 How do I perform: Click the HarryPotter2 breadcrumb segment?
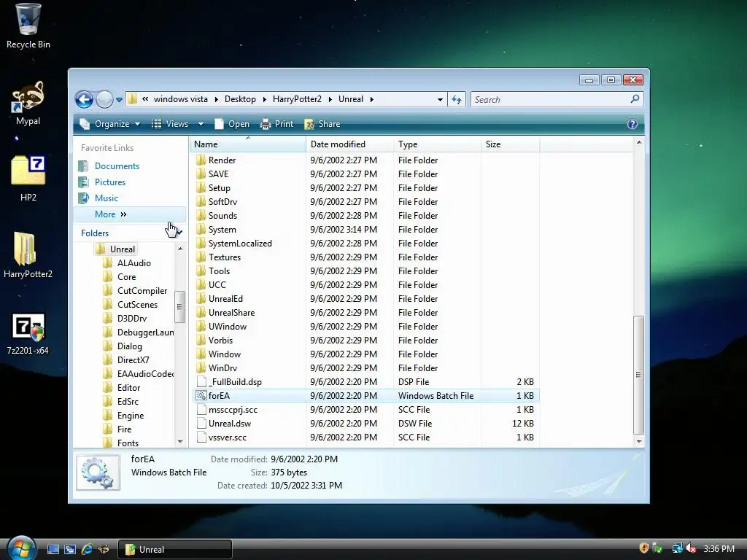[297, 99]
